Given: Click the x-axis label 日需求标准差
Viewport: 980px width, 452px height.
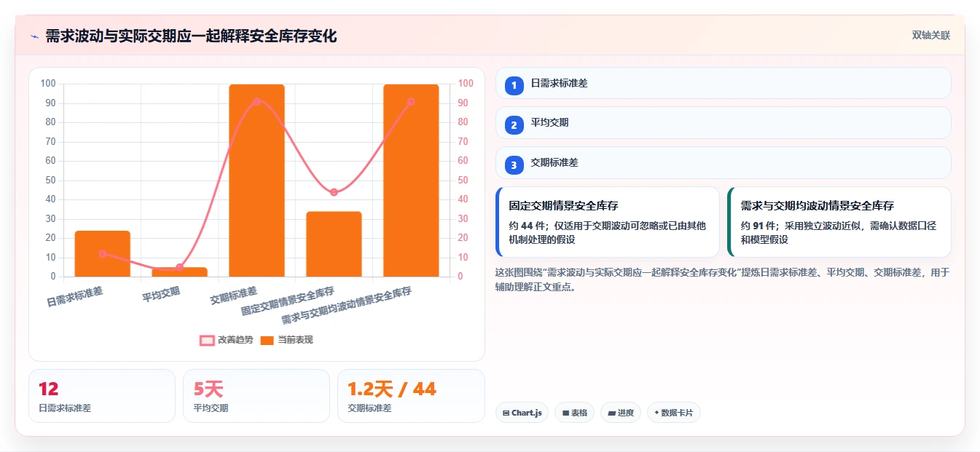Looking at the screenshot, I should point(75,297).
